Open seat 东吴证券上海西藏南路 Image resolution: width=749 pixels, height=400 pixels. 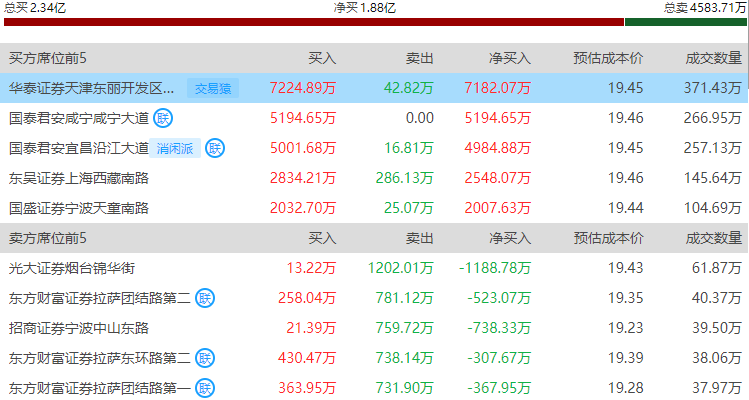click(x=79, y=178)
